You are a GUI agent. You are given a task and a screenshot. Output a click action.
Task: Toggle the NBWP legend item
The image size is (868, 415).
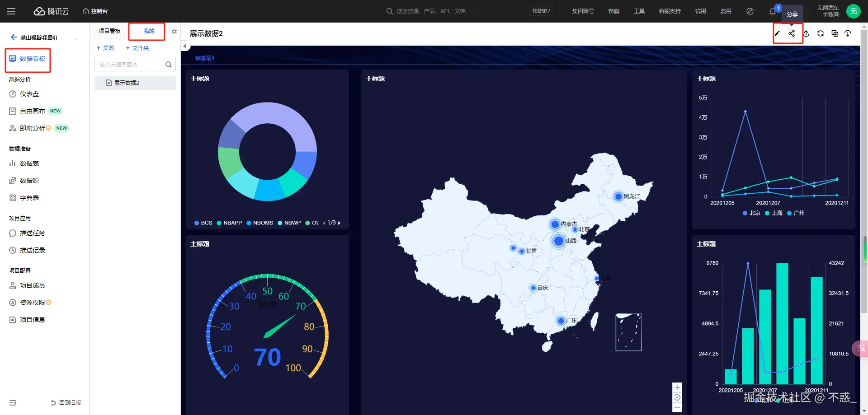289,223
